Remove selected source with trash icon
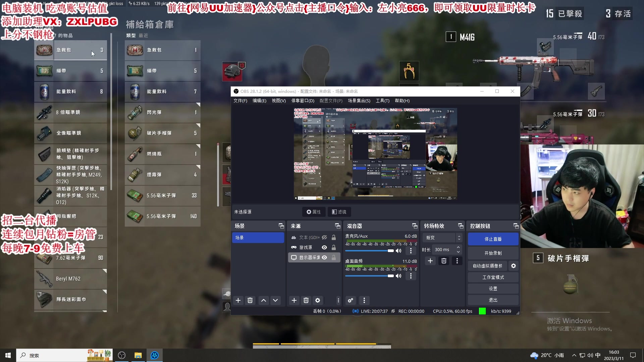 (x=306, y=300)
